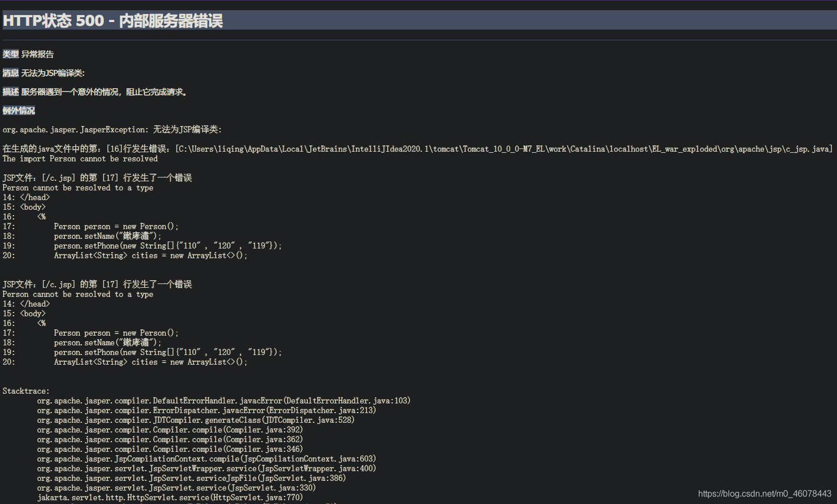The height and width of the screenshot is (504, 837).
Task: Click 'The import Person cannot be resolved'
Action: pos(80,159)
